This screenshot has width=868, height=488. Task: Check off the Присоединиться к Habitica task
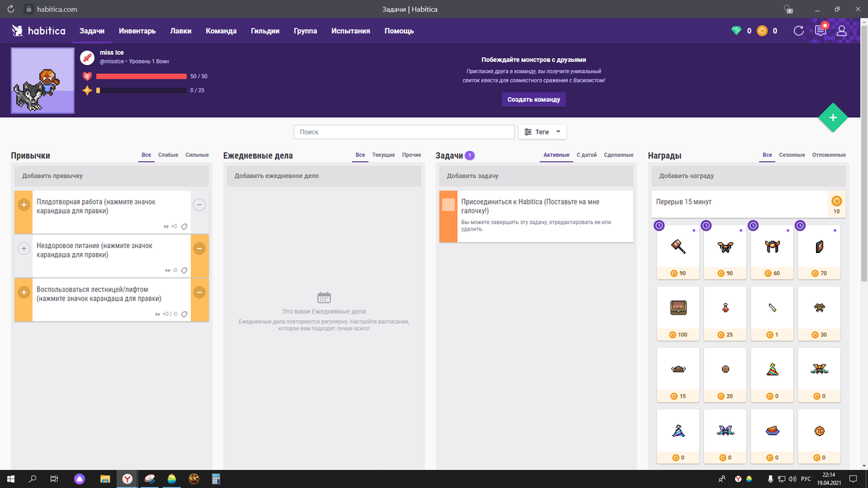[448, 205]
